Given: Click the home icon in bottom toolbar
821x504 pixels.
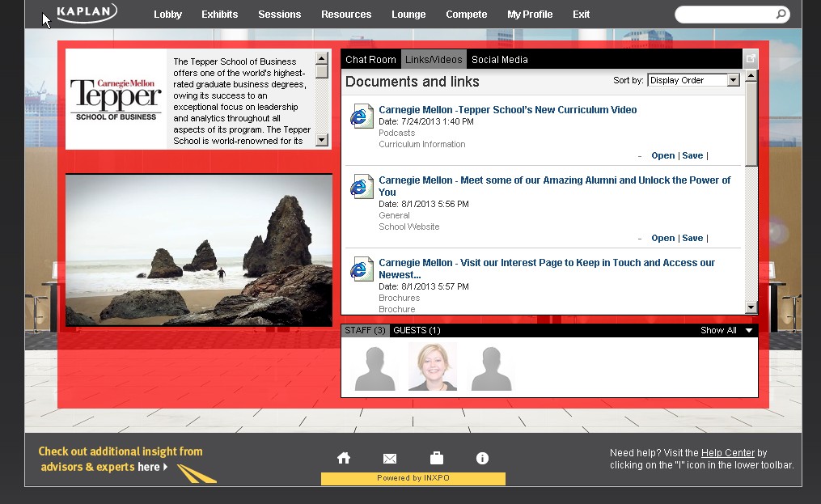Looking at the screenshot, I should pos(344,458).
